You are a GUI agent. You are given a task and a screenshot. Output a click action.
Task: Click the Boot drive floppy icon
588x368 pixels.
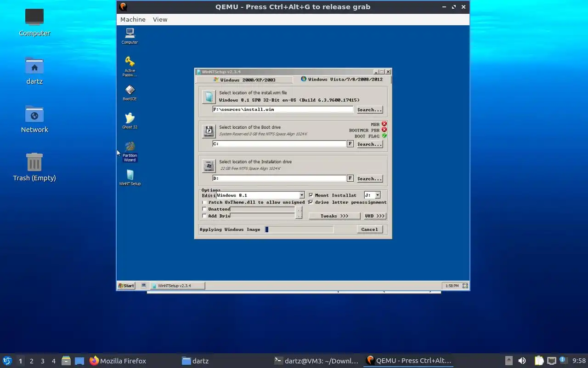tap(209, 131)
